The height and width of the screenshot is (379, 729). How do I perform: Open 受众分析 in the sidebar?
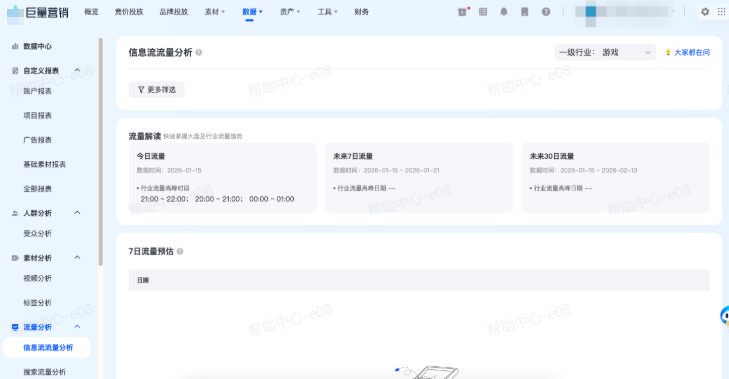(38, 234)
